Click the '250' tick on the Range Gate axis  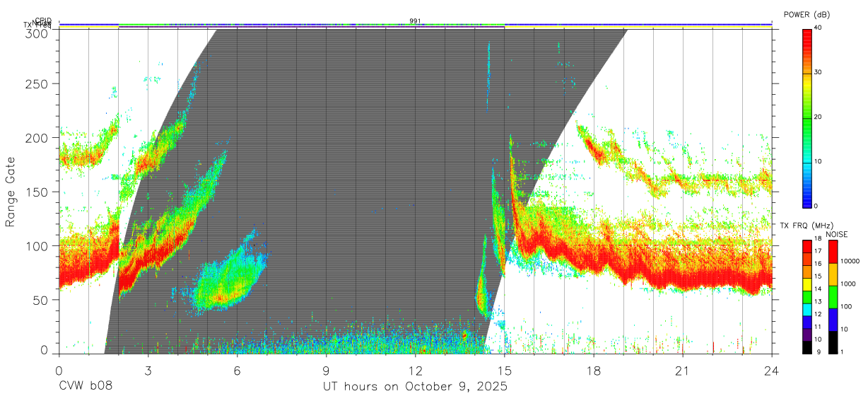click(37, 83)
